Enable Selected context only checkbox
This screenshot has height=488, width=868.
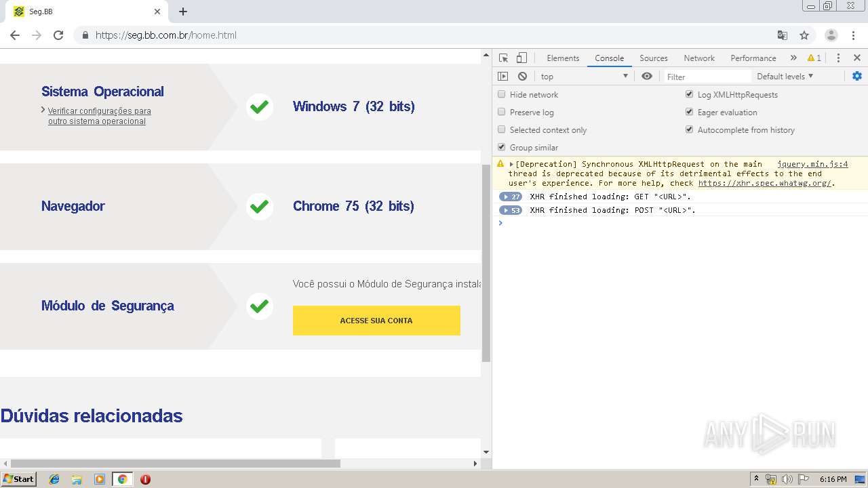[x=502, y=129]
